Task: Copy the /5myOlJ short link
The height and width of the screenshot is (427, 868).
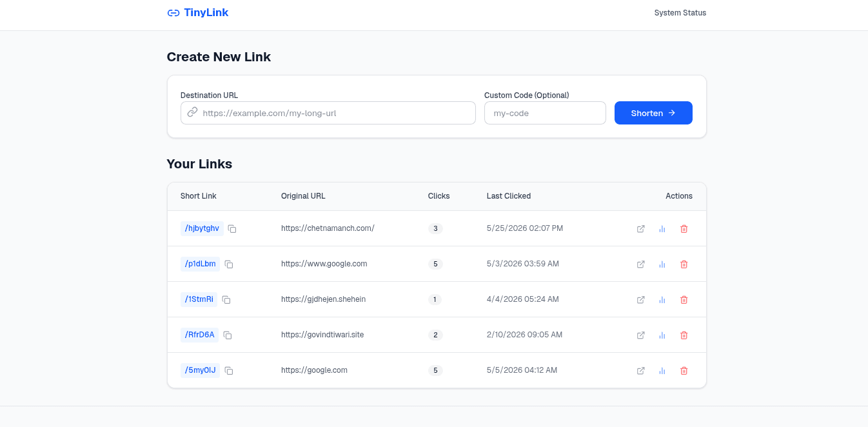Action: (x=229, y=371)
